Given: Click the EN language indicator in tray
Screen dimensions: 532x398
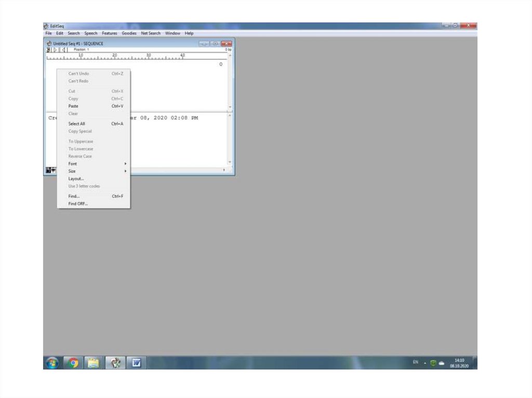Looking at the screenshot, I should click(416, 362).
